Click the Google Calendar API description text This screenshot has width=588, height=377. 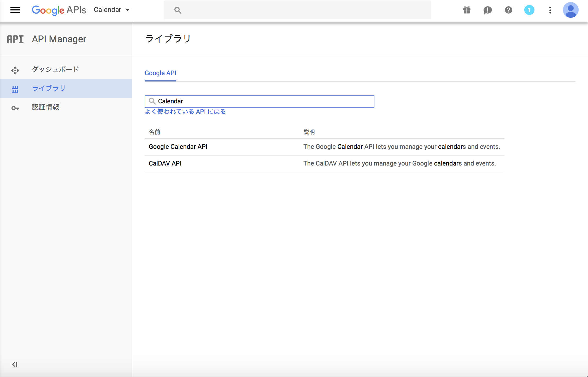[402, 147]
